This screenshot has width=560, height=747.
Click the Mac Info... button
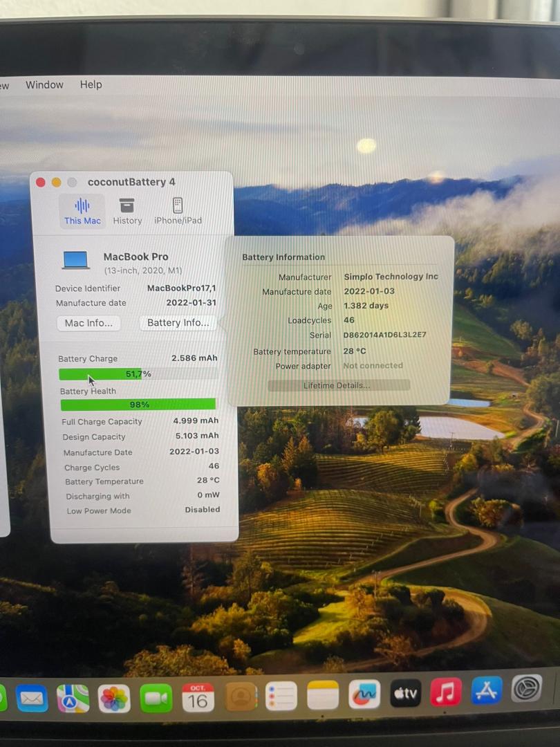point(88,323)
